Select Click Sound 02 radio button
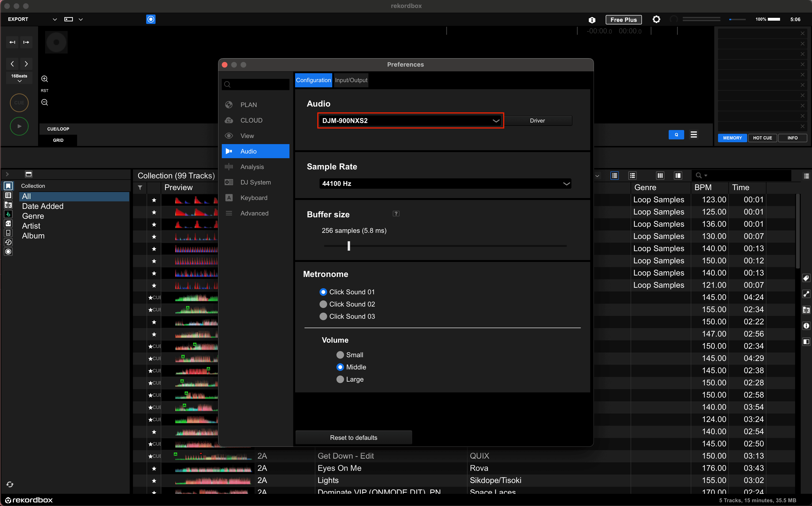 click(x=323, y=304)
